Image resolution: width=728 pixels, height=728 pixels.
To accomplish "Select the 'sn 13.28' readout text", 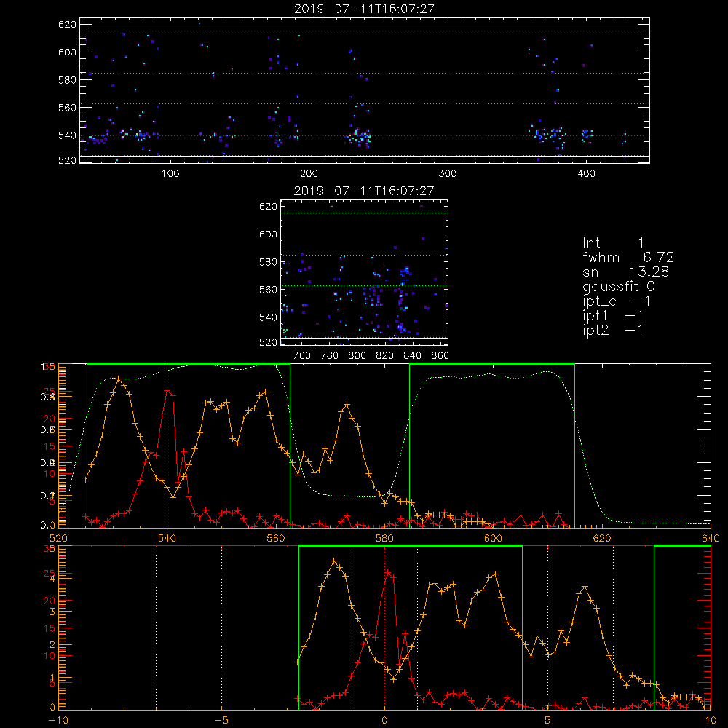I will point(625,272).
